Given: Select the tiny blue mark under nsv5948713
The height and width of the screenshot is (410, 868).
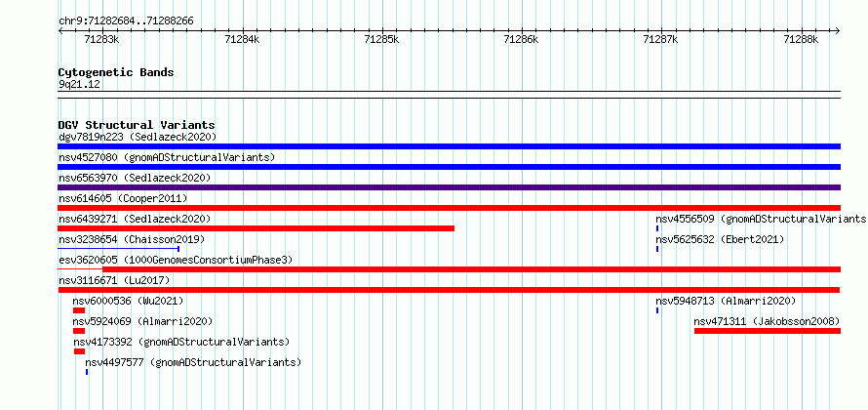Looking at the screenshot, I should tap(657, 310).
